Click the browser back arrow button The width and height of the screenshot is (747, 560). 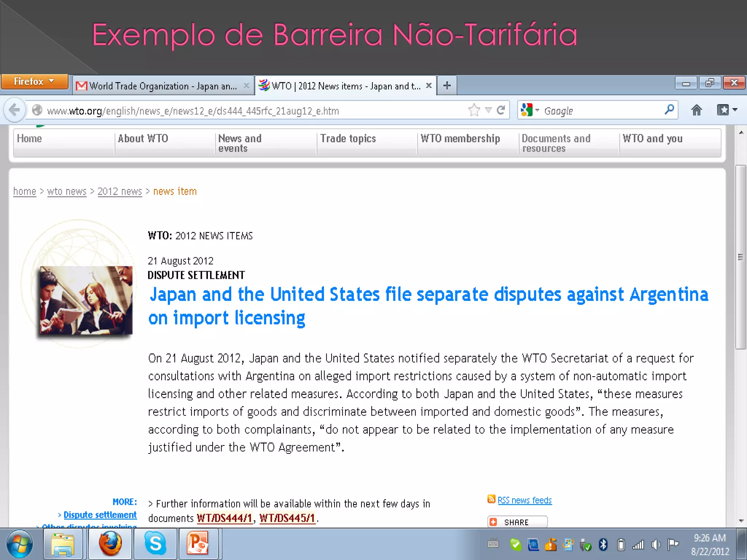click(x=15, y=110)
